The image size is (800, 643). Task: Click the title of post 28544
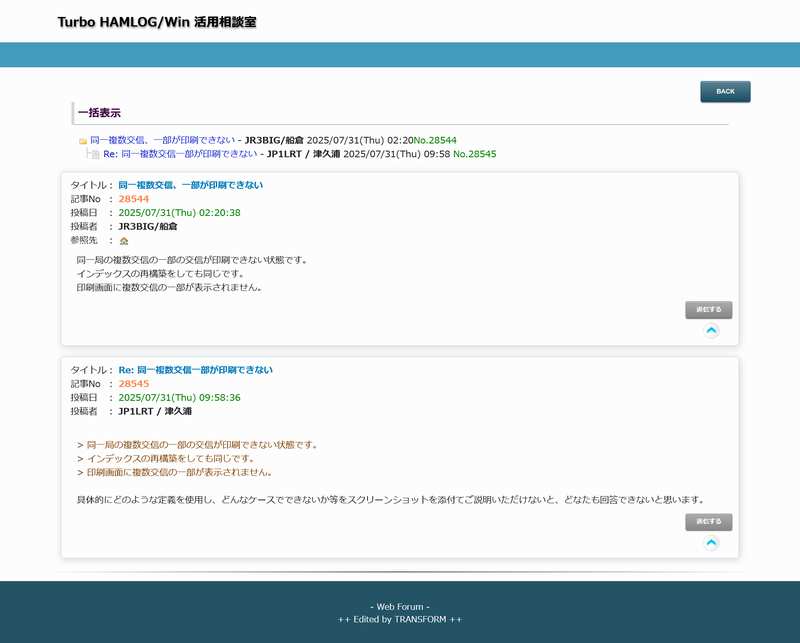[190, 185]
